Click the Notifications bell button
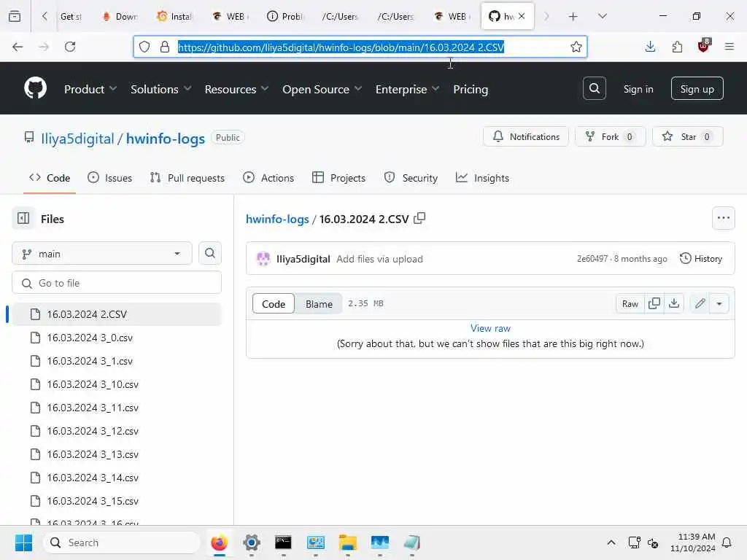 (x=525, y=136)
